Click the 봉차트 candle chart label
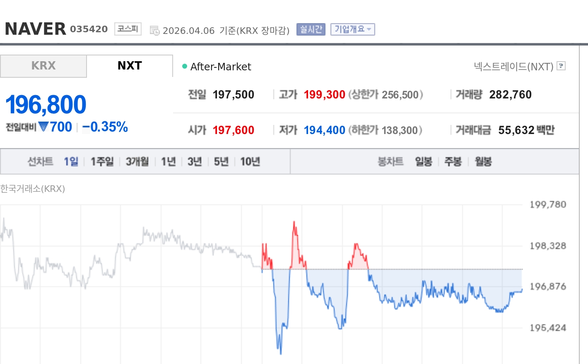 tap(390, 162)
